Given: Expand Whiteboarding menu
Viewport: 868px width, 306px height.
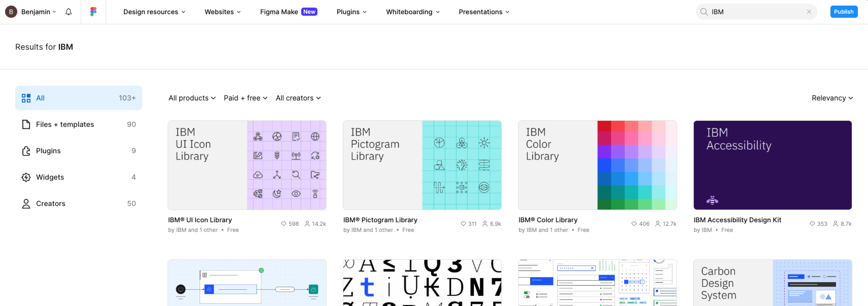Looking at the screenshot, I should pyautogui.click(x=413, y=12).
